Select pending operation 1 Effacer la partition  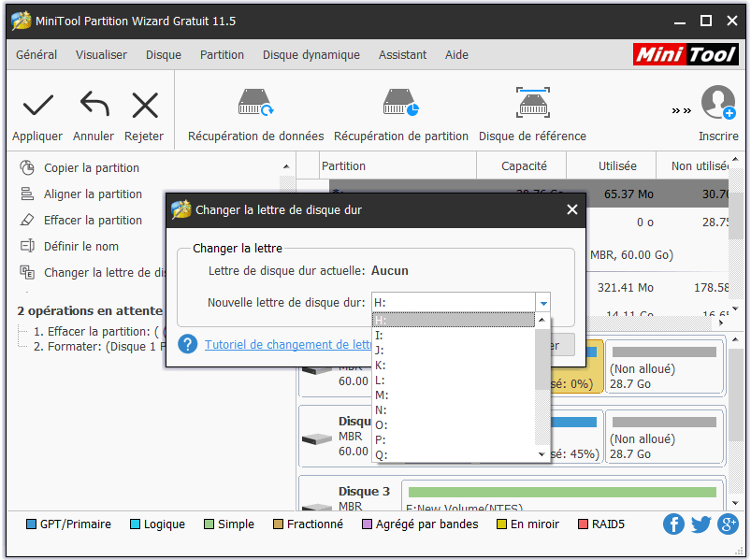tap(98, 331)
